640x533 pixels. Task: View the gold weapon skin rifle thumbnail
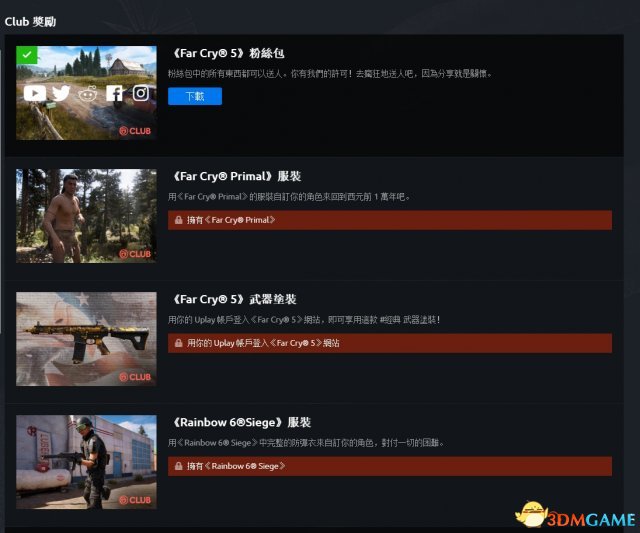(86, 338)
